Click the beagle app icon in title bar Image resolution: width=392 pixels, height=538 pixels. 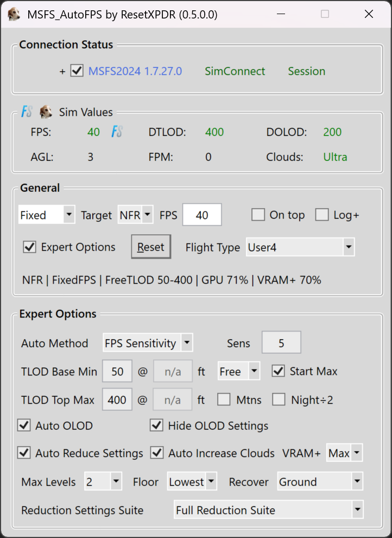[14, 15]
